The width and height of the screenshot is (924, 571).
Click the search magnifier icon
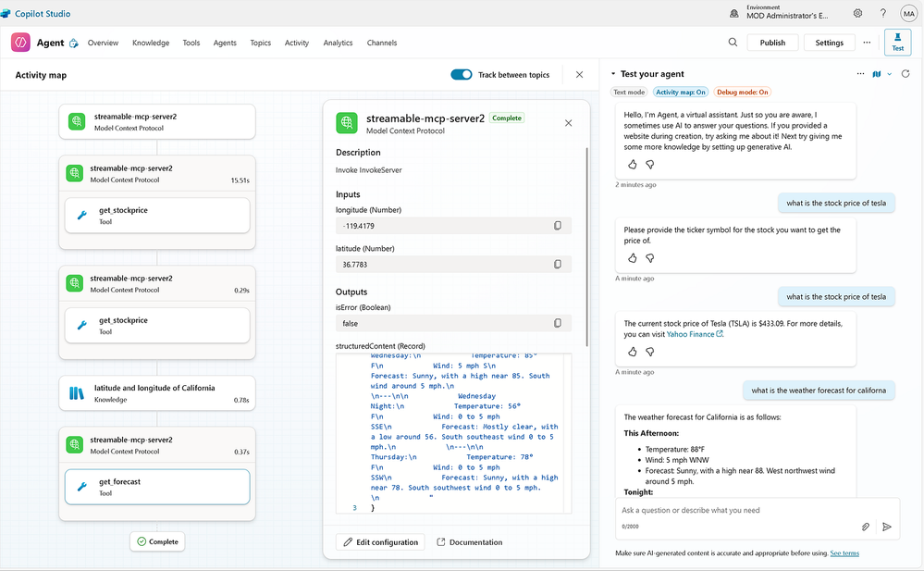[x=733, y=43]
